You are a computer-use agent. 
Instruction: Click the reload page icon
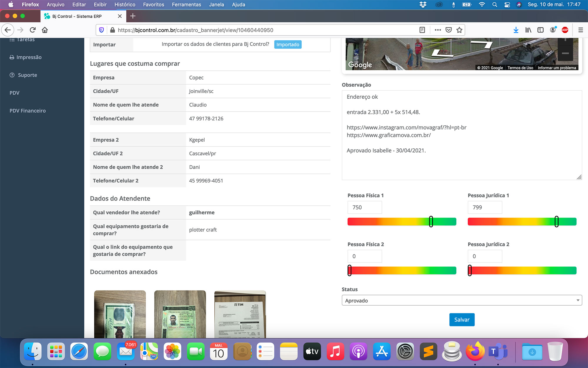click(33, 30)
